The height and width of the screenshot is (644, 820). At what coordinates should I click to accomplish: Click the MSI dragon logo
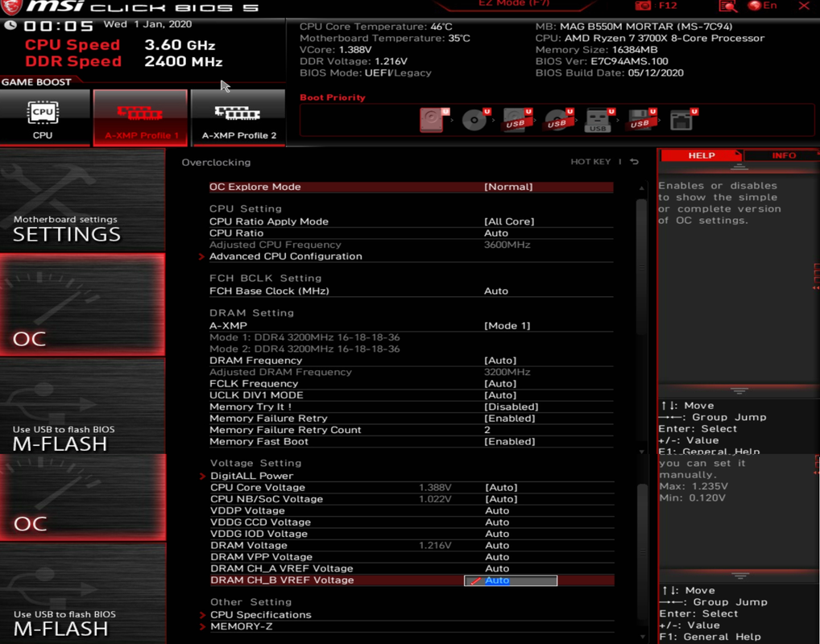tap(11, 6)
